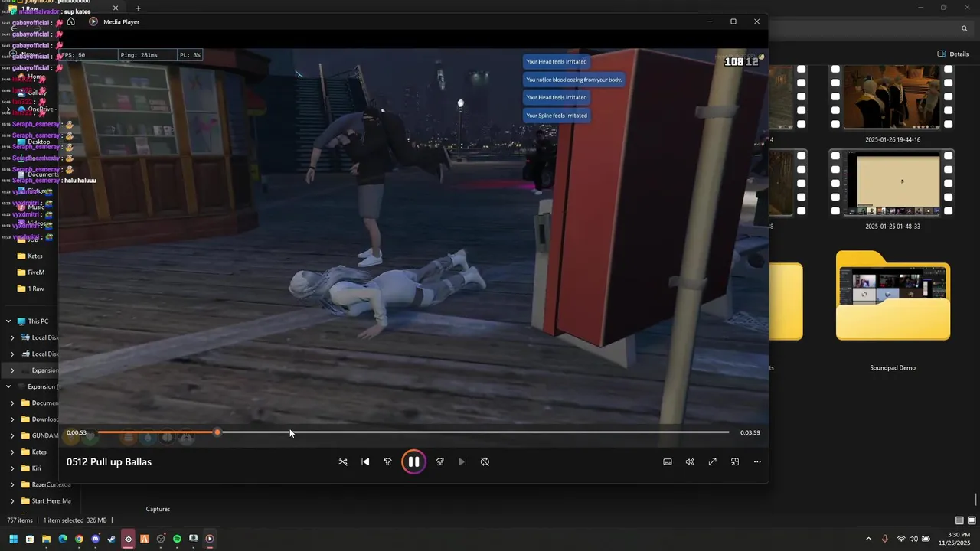This screenshot has height=551, width=980.
Task: Open the Downloads folder under Expansion
Action: 40,419
